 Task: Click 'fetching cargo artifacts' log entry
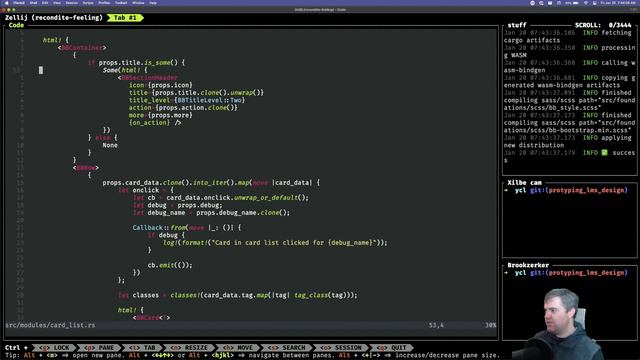(x=568, y=36)
